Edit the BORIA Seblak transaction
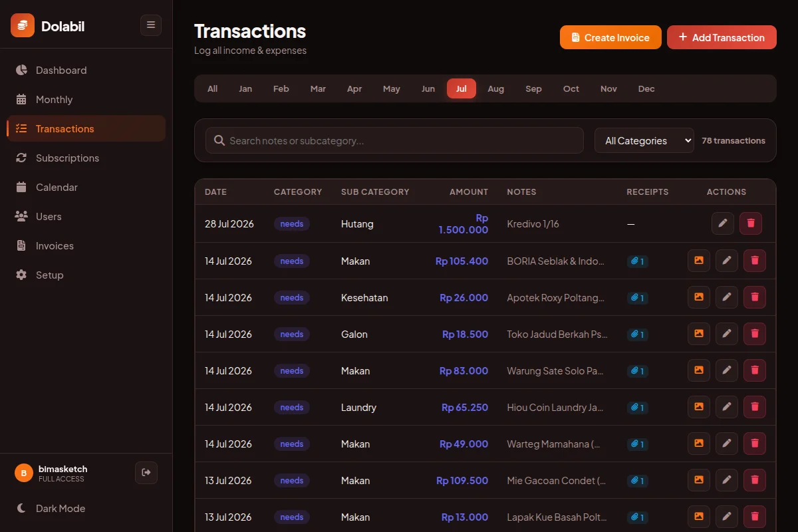The image size is (798, 532). pos(727,261)
